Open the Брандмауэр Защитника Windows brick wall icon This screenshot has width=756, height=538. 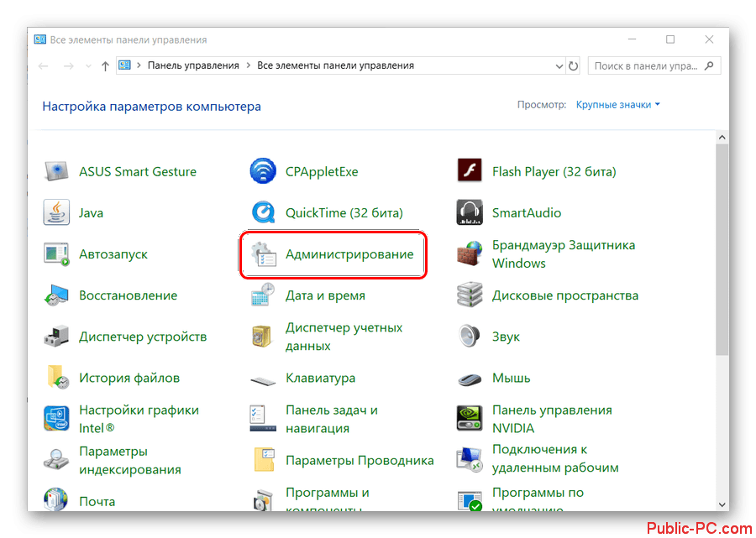pyautogui.click(x=469, y=253)
